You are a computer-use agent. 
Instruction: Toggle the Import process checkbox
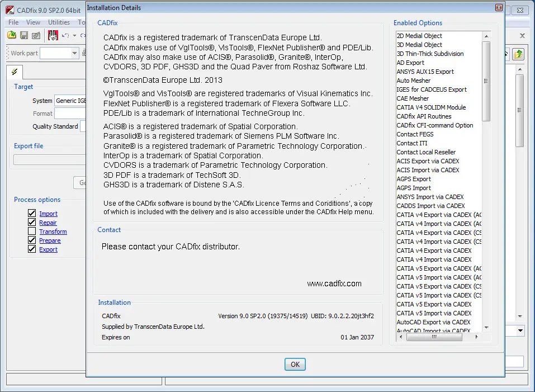32,213
